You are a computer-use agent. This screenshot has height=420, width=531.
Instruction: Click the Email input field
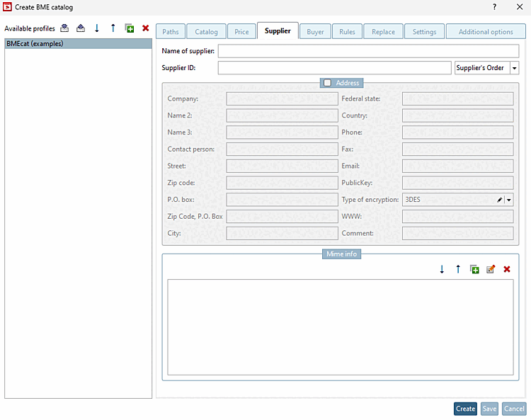click(458, 166)
